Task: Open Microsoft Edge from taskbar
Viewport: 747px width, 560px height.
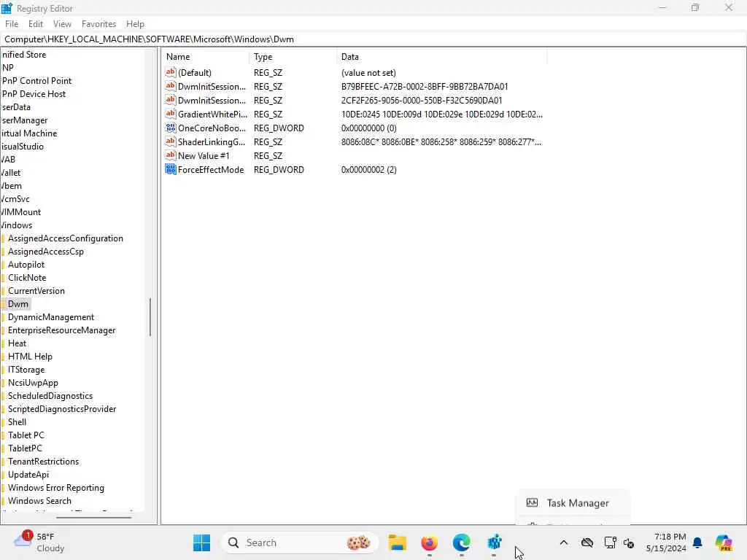Action: [x=462, y=542]
